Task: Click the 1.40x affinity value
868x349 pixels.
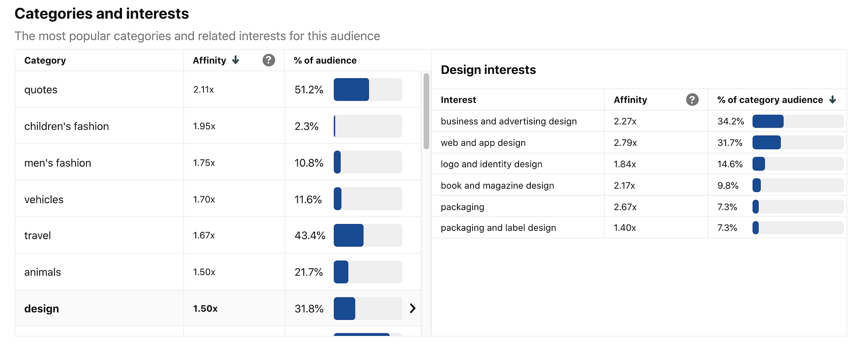Action: coord(625,227)
